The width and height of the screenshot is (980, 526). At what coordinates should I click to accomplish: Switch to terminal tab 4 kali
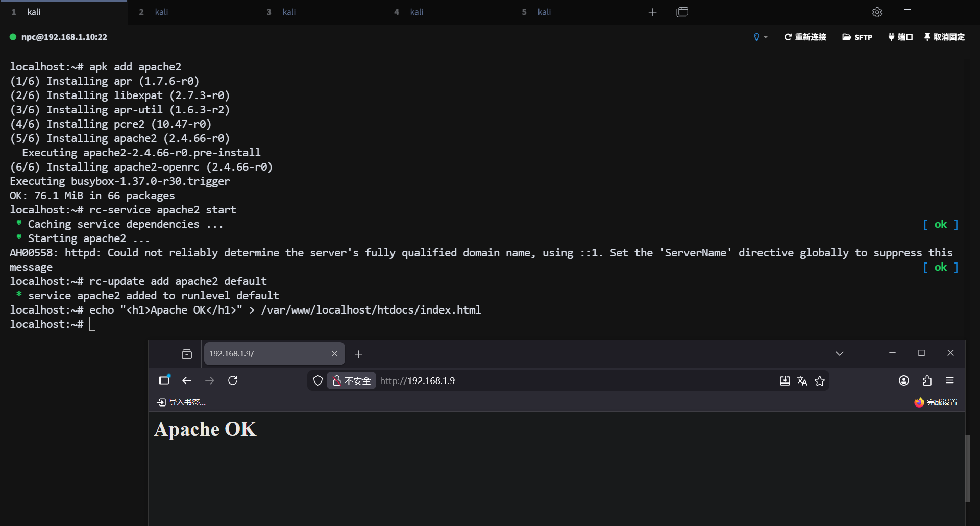[416, 12]
